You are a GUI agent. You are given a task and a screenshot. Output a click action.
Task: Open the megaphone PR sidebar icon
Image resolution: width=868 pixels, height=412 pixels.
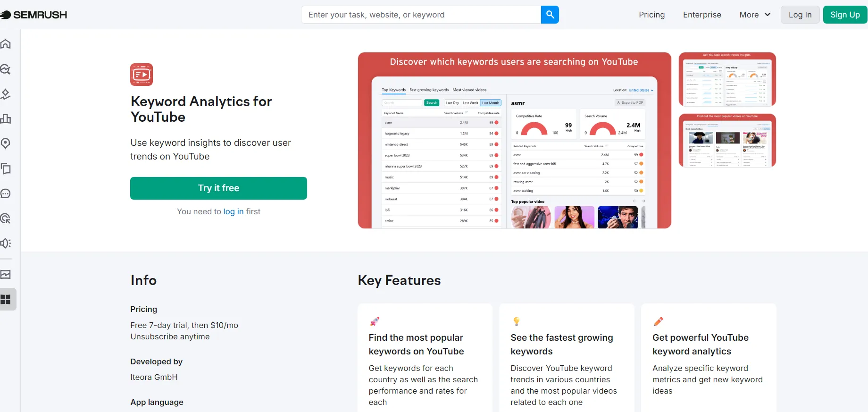[6, 243]
